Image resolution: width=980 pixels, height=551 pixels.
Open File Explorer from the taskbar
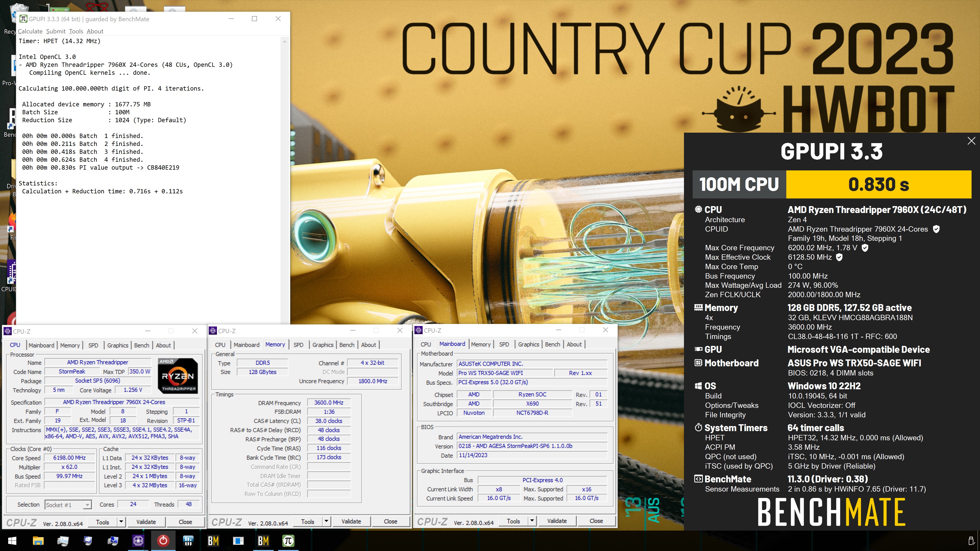(38, 540)
